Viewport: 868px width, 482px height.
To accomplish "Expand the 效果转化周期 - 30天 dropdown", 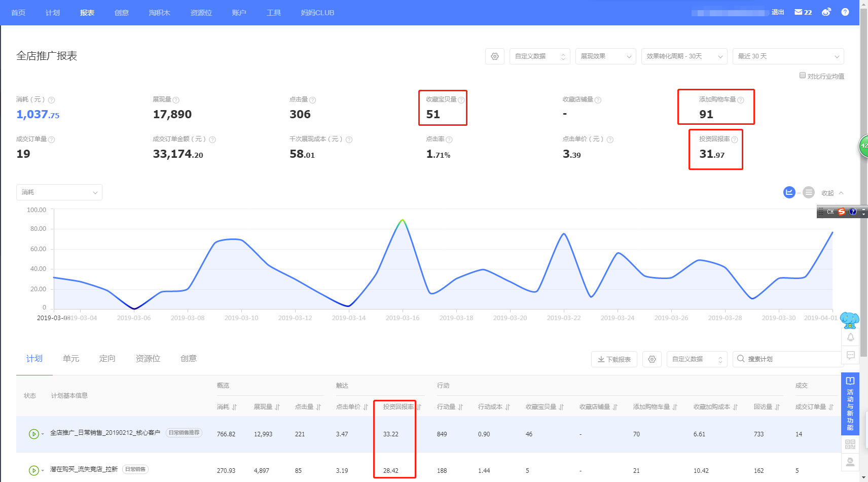I will pos(684,56).
